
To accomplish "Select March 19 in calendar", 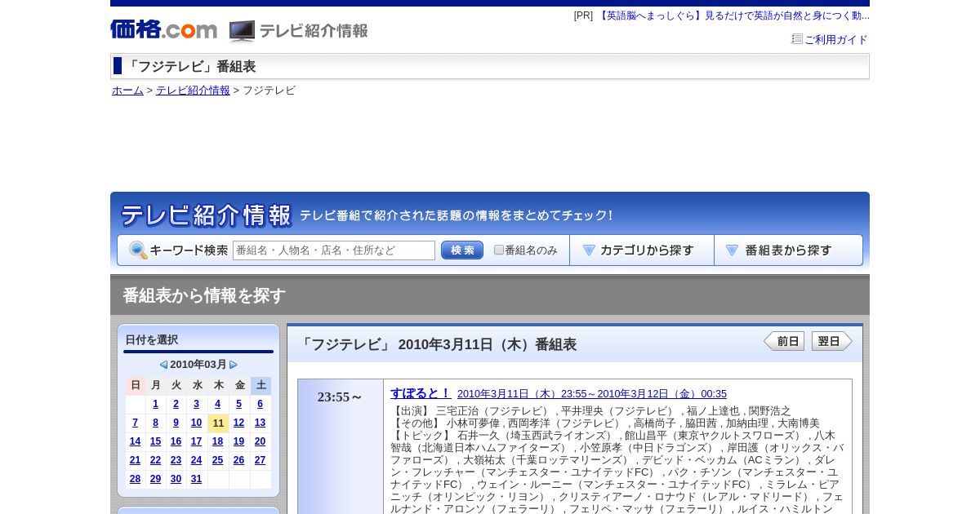I will pos(238,441).
